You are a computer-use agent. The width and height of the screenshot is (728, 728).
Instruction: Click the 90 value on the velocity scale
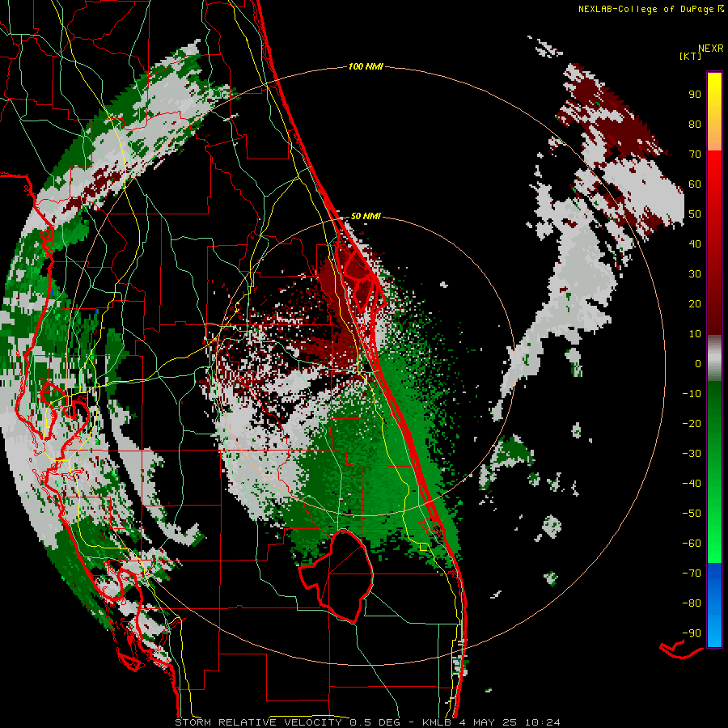[x=695, y=95]
